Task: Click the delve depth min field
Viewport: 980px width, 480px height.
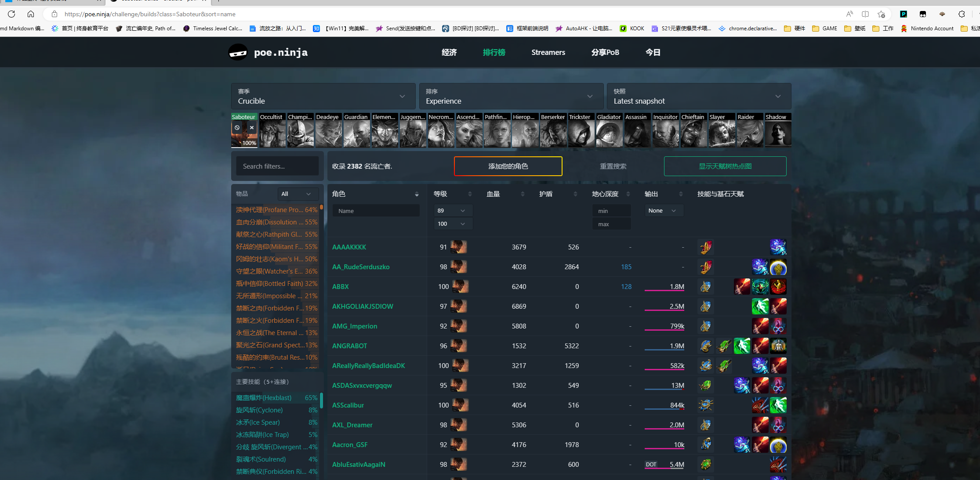Action: point(611,211)
